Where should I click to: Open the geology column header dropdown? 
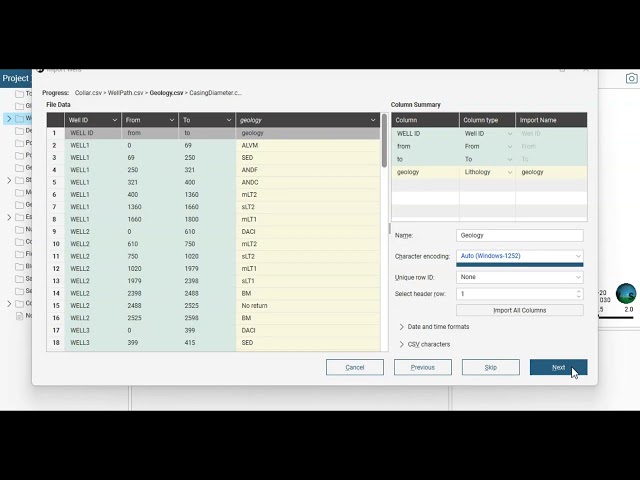click(x=373, y=120)
